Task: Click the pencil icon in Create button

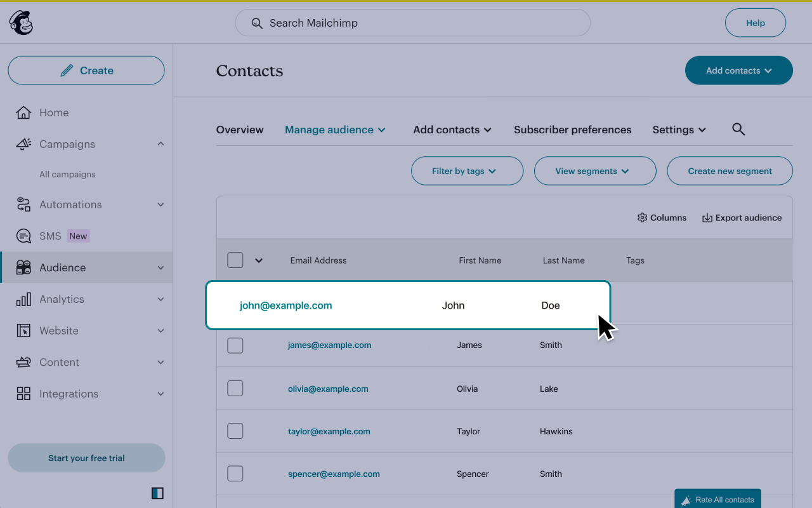Action: tap(67, 70)
